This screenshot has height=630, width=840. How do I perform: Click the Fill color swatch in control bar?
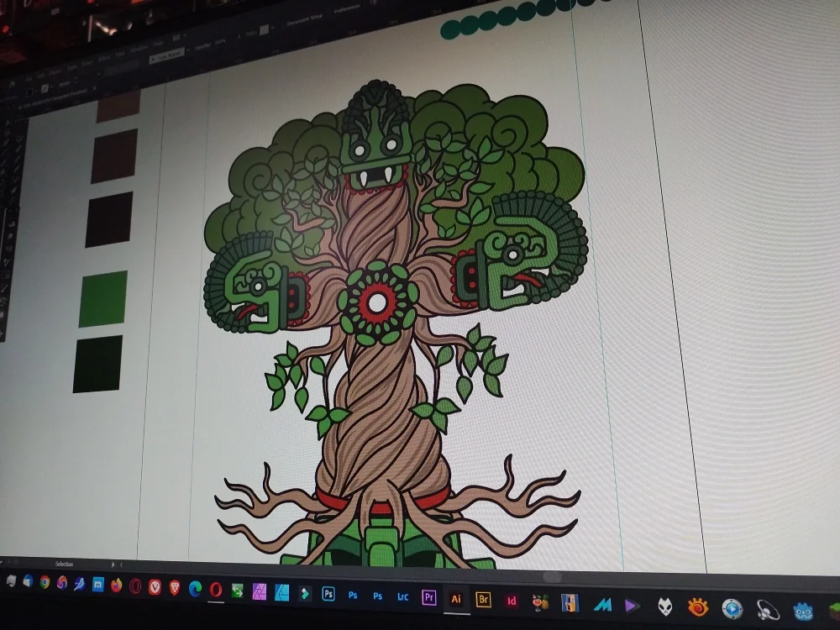[x=29, y=92]
